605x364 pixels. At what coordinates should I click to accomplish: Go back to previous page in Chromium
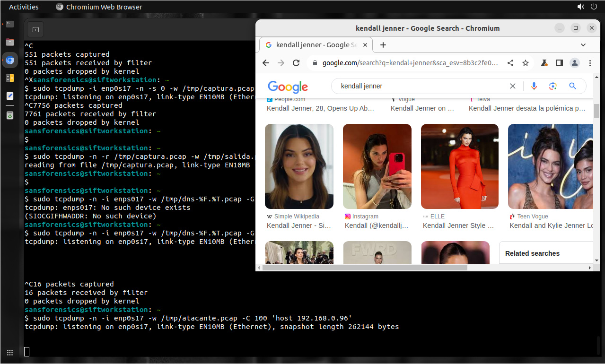[x=266, y=63]
